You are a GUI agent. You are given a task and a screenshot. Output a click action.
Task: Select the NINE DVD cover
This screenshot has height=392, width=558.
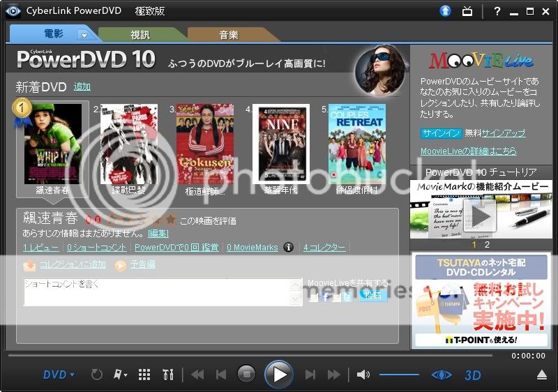click(281, 144)
